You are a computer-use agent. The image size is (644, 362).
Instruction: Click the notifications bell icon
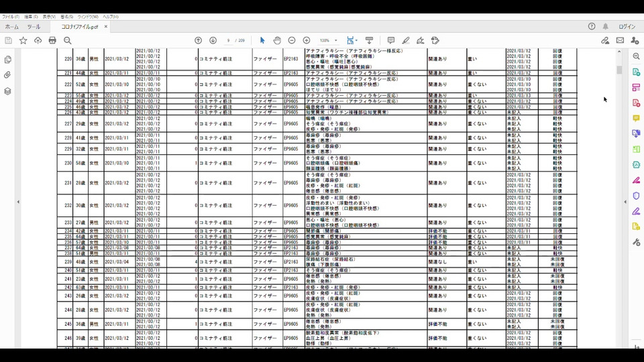(x=605, y=26)
